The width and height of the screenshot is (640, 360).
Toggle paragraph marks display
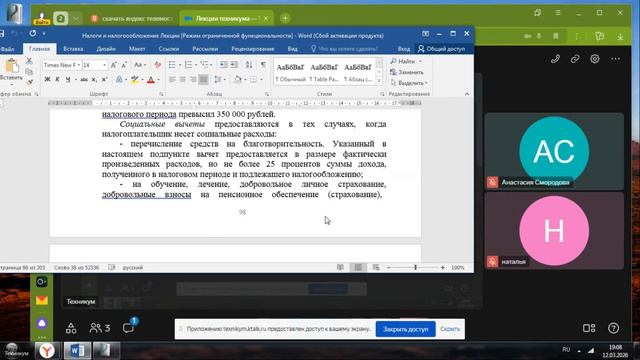pos(264,64)
